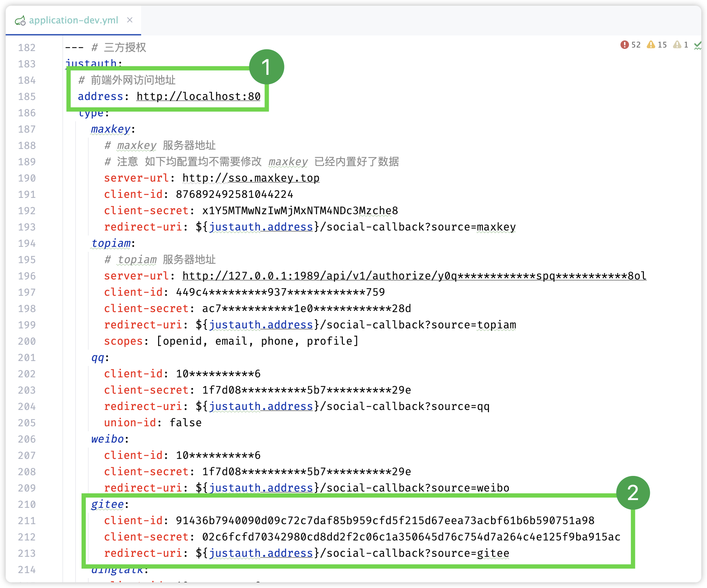Click the justauth key on line 183

91,64
